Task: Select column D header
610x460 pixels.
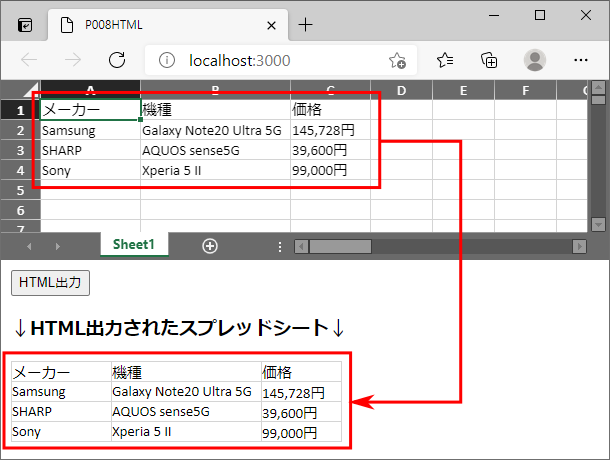Action: click(x=401, y=90)
